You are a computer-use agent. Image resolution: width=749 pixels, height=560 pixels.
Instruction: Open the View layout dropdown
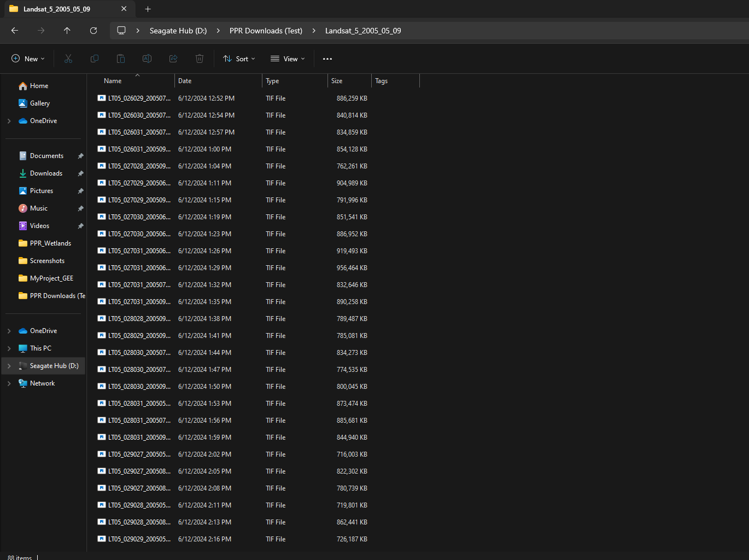click(x=288, y=59)
